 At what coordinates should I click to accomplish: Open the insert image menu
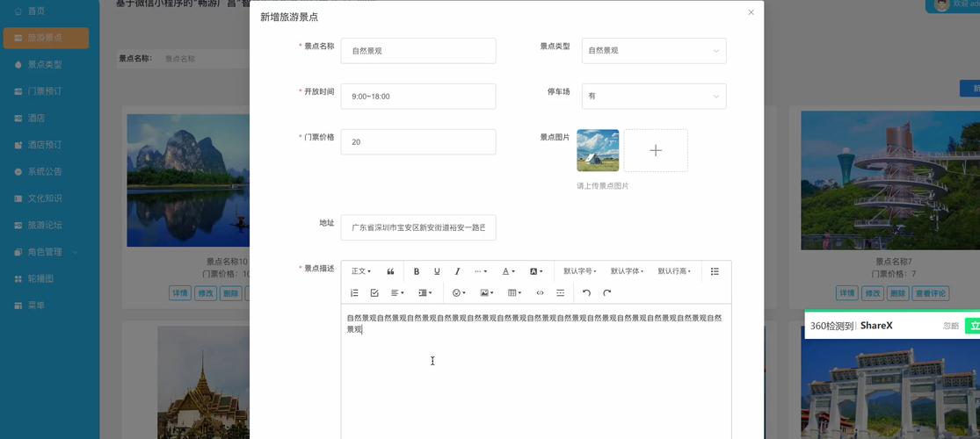click(x=486, y=293)
